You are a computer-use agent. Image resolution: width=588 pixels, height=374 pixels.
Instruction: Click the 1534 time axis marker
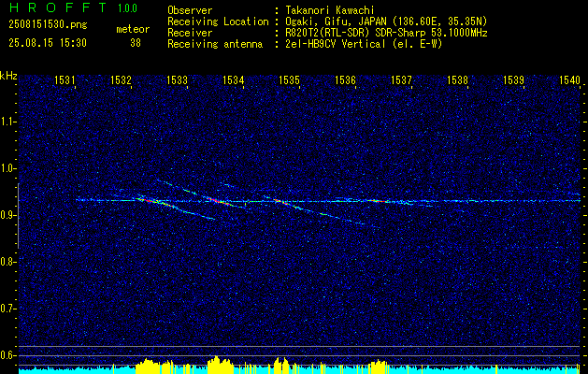tap(234, 79)
